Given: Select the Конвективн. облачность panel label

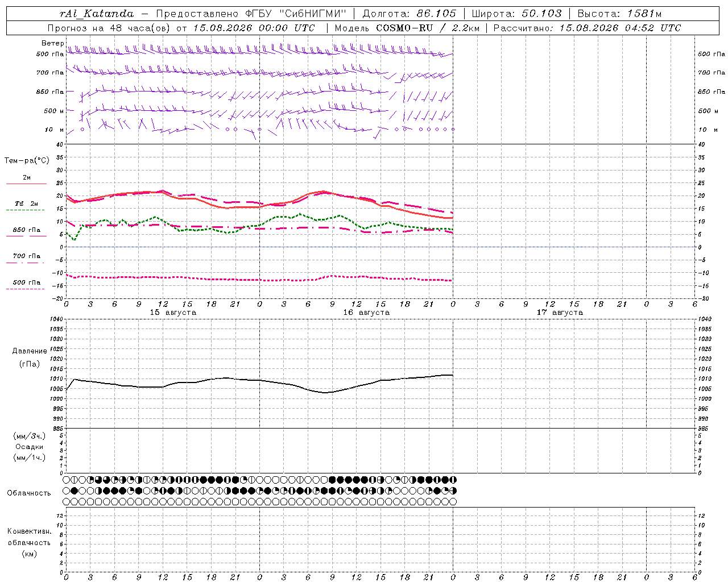Looking at the screenshot, I should pyautogui.click(x=29, y=542).
